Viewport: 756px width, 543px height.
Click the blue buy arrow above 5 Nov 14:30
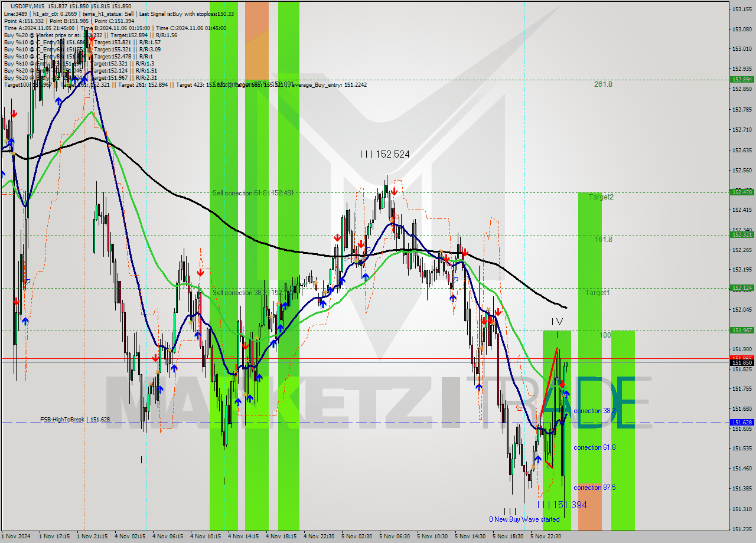479,387
